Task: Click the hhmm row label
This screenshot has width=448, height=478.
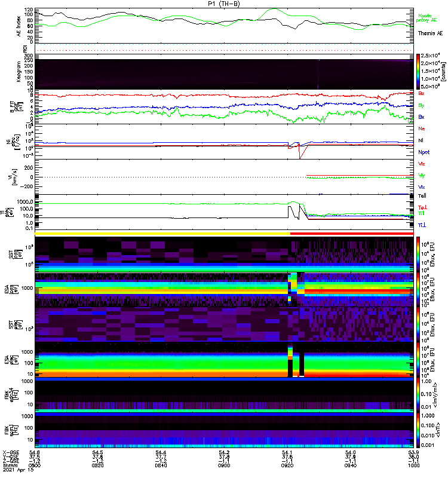Action: tap(9, 465)
